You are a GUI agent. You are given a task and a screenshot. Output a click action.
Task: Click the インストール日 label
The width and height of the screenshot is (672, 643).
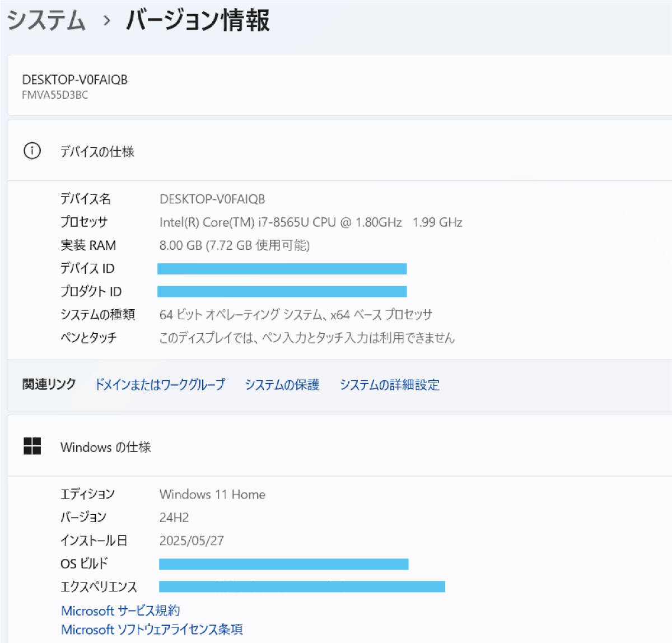point(94,541)
